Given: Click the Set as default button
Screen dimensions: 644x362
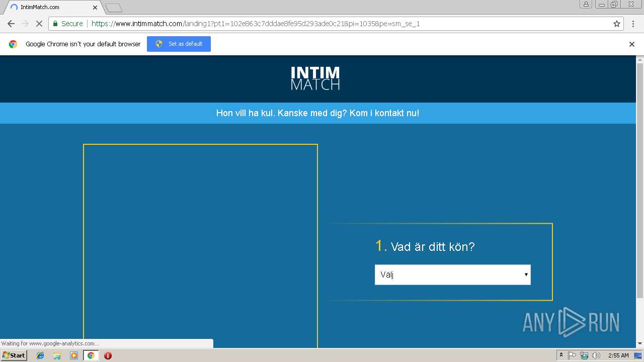Looking at the screenshot, I should point(179,44).
